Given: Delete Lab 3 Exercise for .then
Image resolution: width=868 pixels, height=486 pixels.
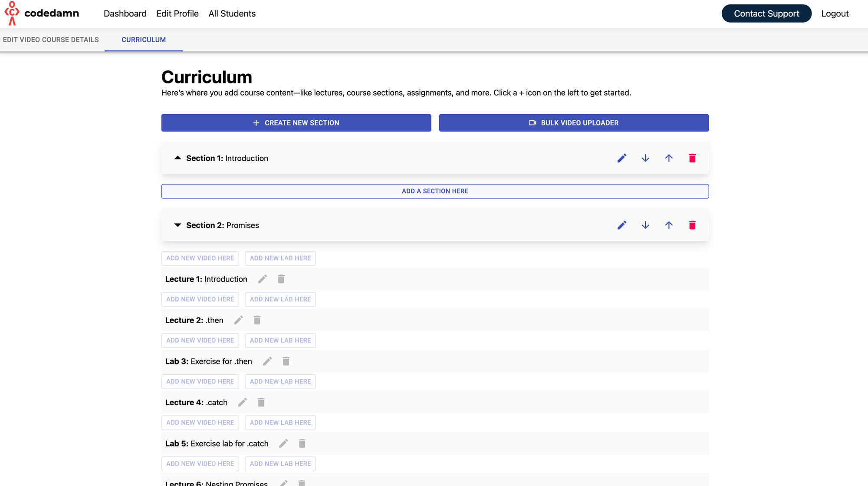Looking at the screenshot, I should point(286,361).
